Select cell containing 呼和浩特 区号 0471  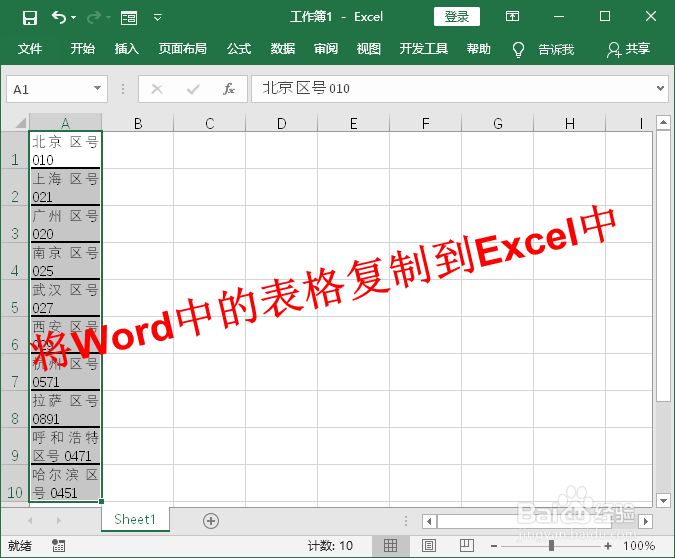click(x=65, y=446)
